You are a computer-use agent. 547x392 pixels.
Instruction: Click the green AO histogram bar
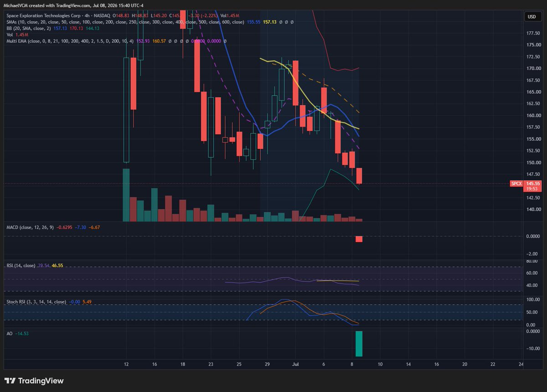(x=359, y=344)
